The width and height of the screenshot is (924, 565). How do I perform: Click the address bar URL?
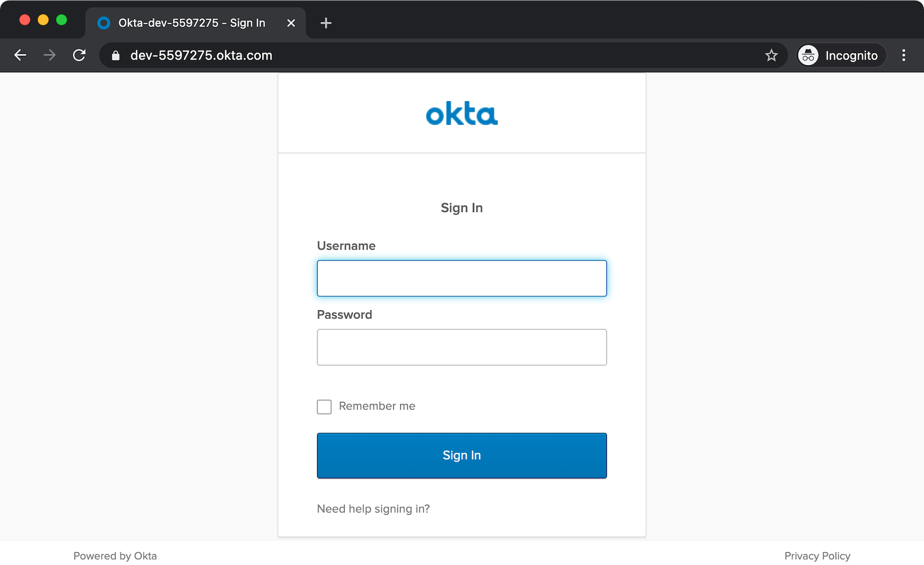pos(201,55)
